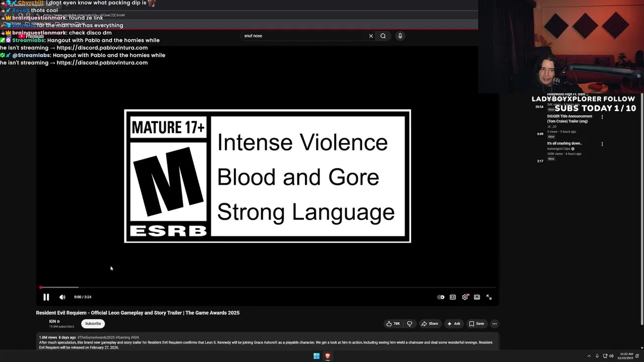Viewport: 644px width, 362px height.
Task: Open the notification center icon in the taskbar
Action: point(637,356)
